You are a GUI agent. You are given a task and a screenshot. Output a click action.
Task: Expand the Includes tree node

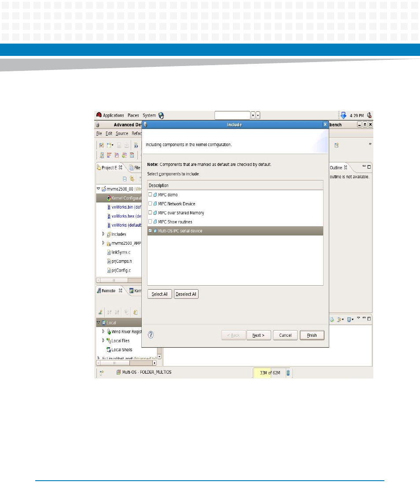tap(103, 234)
